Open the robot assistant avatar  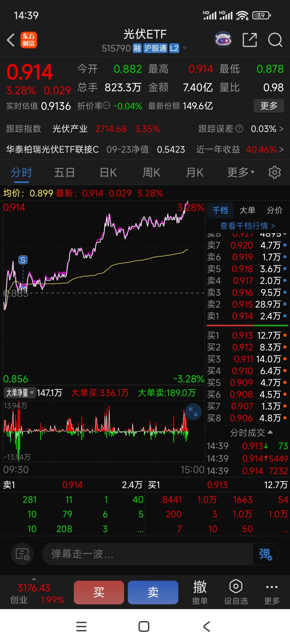point(223,40)
